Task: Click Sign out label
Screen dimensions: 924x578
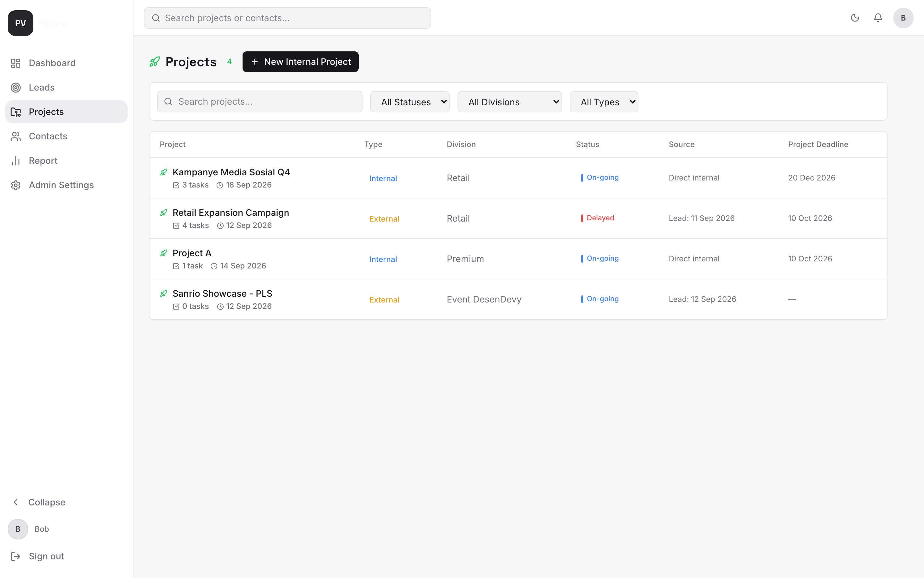Action: (46, 556)
